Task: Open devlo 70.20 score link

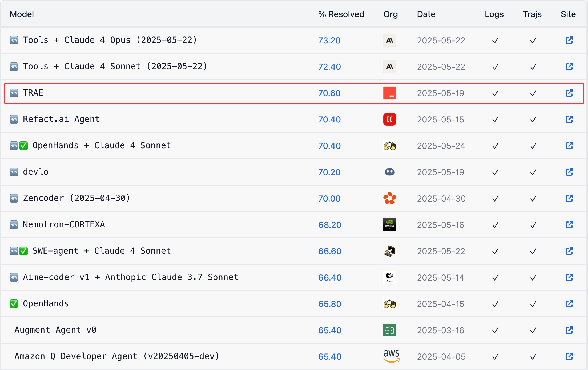Action: coord(329,172)
